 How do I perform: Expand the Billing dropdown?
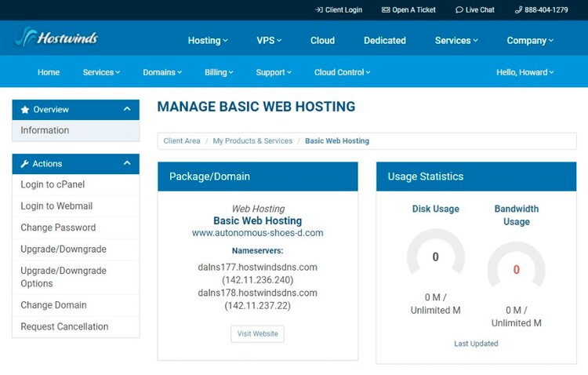219,72
